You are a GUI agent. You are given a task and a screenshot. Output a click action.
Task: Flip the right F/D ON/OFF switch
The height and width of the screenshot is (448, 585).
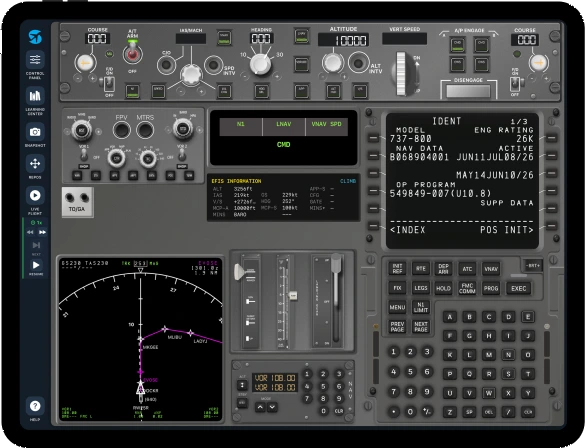pos(514,84)
